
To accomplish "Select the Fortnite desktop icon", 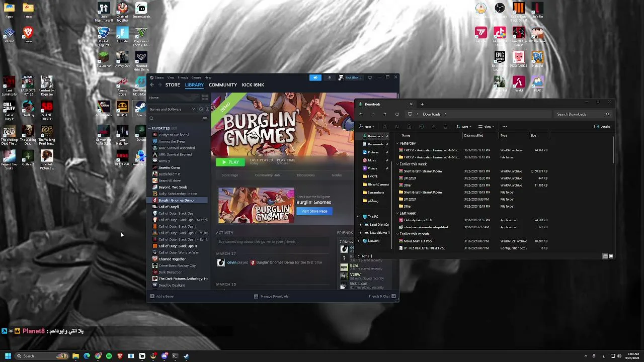I will [x=122, y=35].
